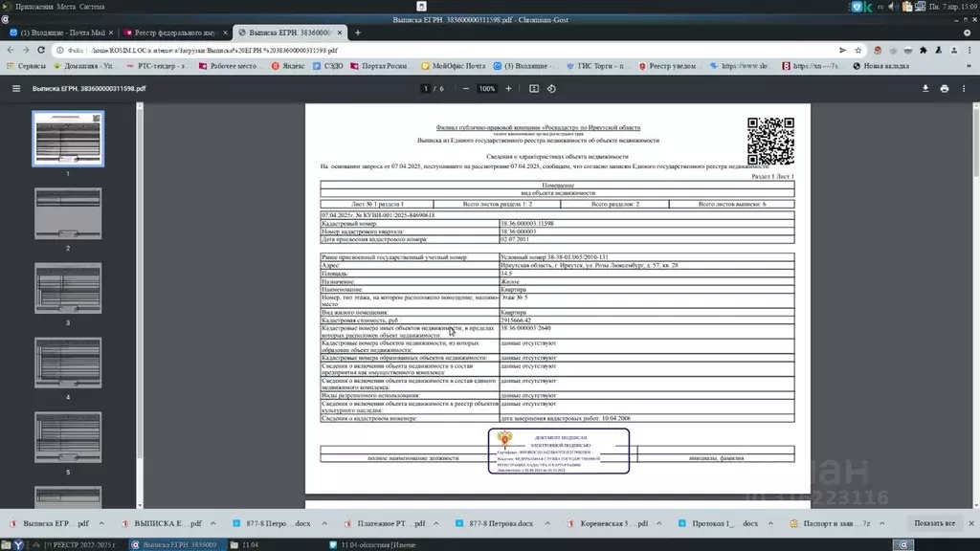Download the PDF with the toolbar icon
The height and width of the screenshot is (551, 980).
point(925,88)
